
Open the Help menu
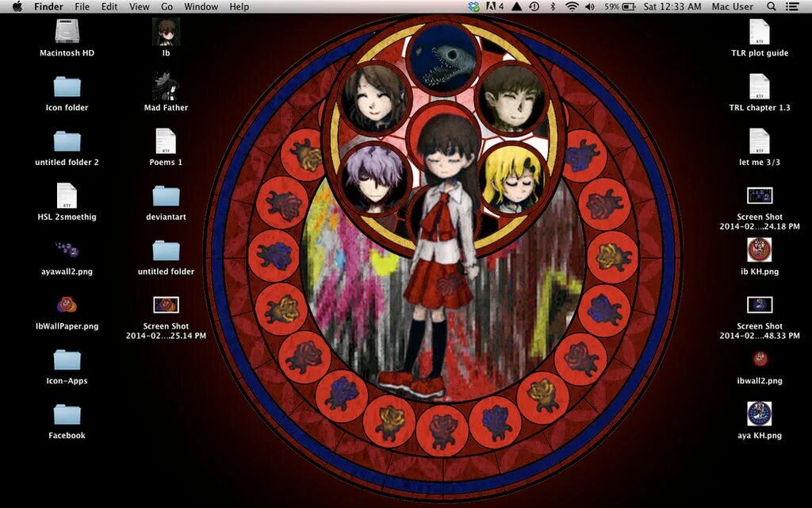point(239,6)
